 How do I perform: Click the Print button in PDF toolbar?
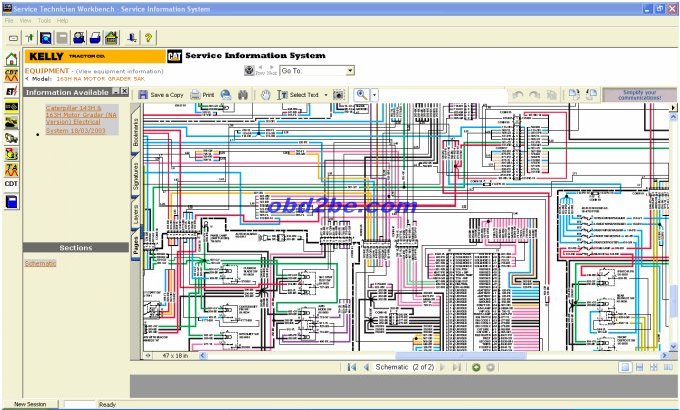pos(203,95)
